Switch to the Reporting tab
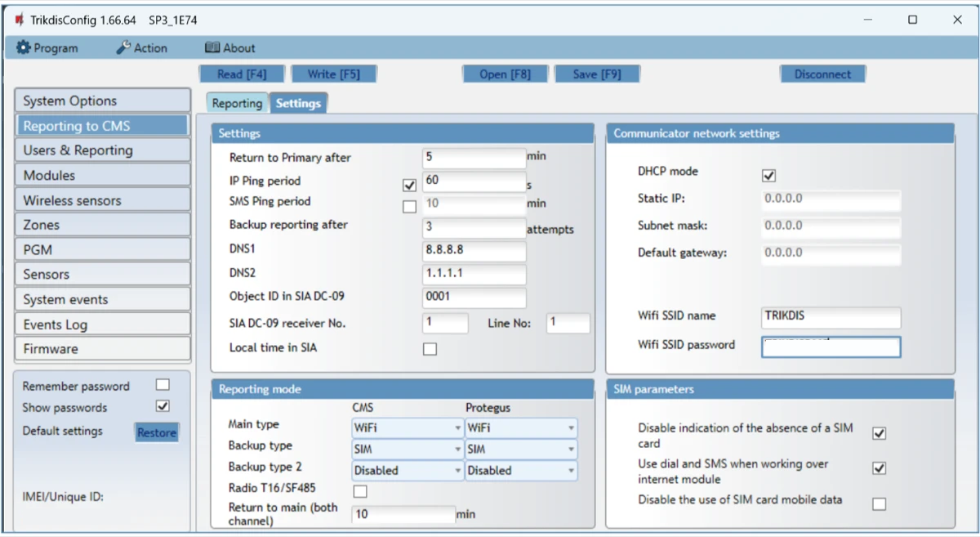Viewport: 980px width, 537px height. (237, 103)
